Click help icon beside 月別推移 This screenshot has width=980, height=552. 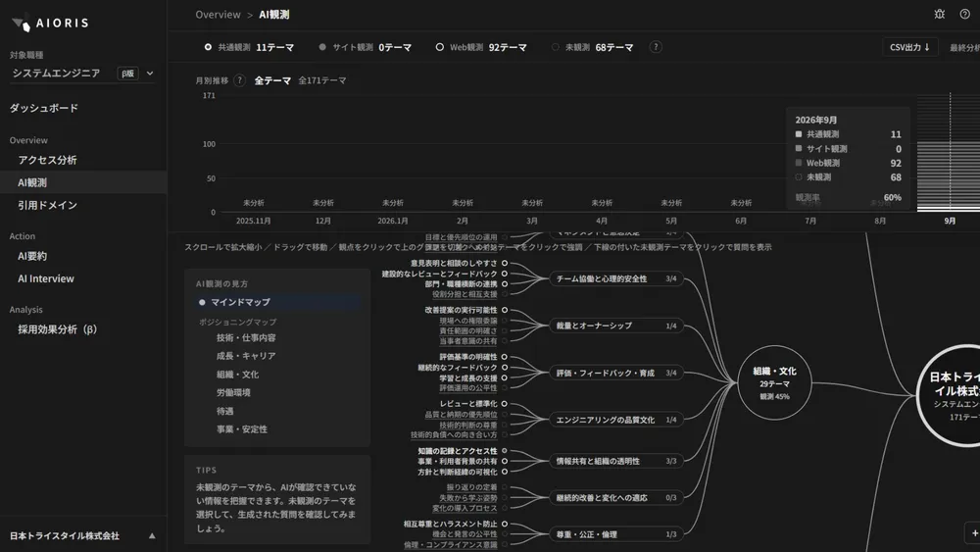(x=239, y=80)
